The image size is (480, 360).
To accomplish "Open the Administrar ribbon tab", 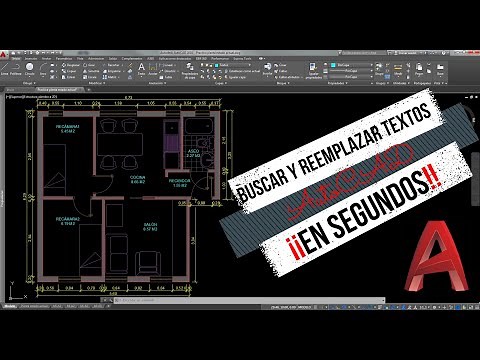I will pyautogui.click(x=96, y=59).
